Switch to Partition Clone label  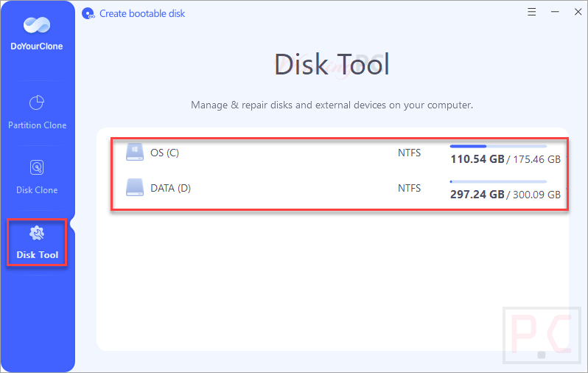(37, 125)
